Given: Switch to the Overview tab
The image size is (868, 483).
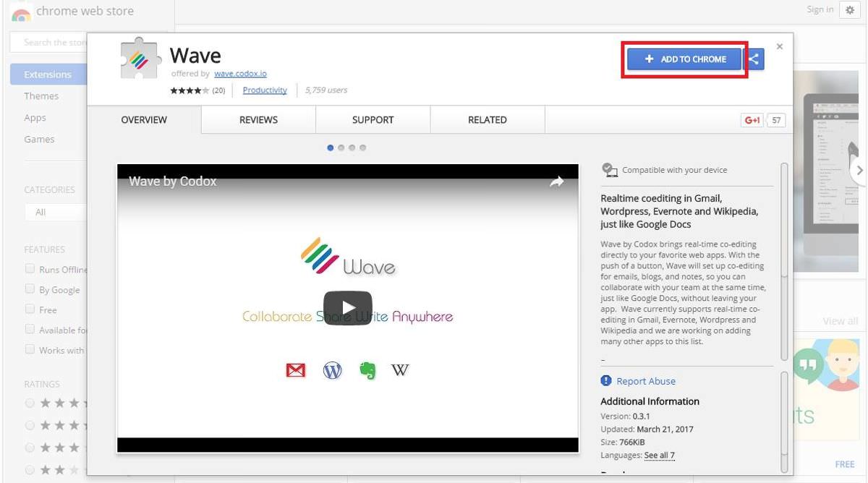Looking at the screenshot, I should click(144, 120).
